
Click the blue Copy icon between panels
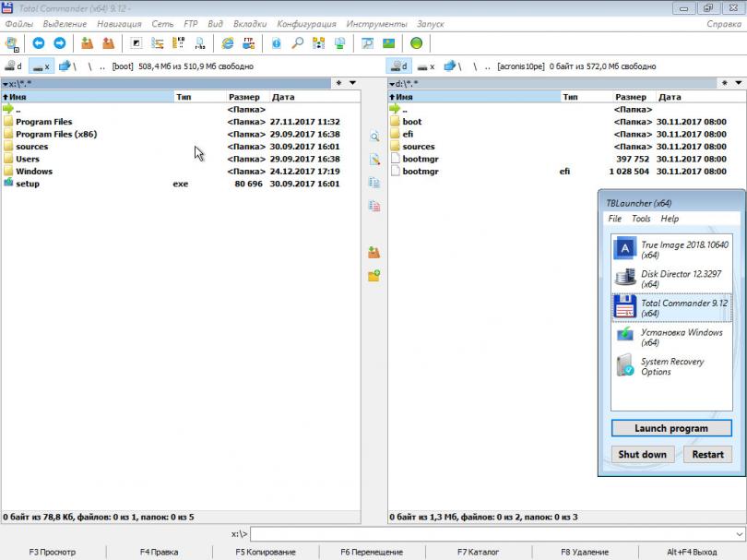374,183
